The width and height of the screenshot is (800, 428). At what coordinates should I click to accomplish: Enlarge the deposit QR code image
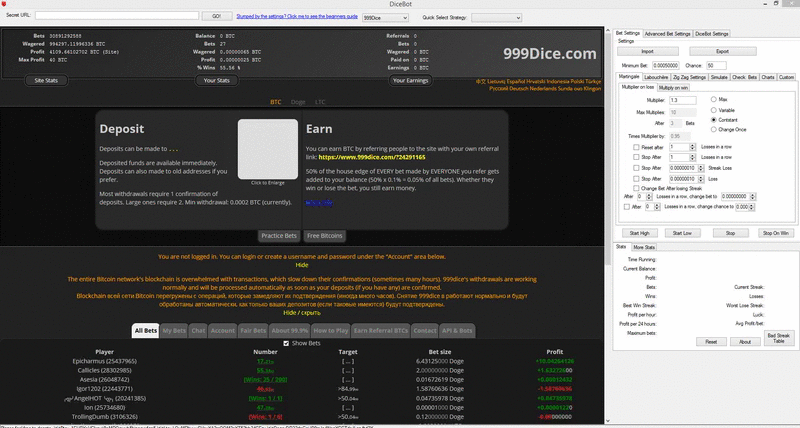(267, 149)
